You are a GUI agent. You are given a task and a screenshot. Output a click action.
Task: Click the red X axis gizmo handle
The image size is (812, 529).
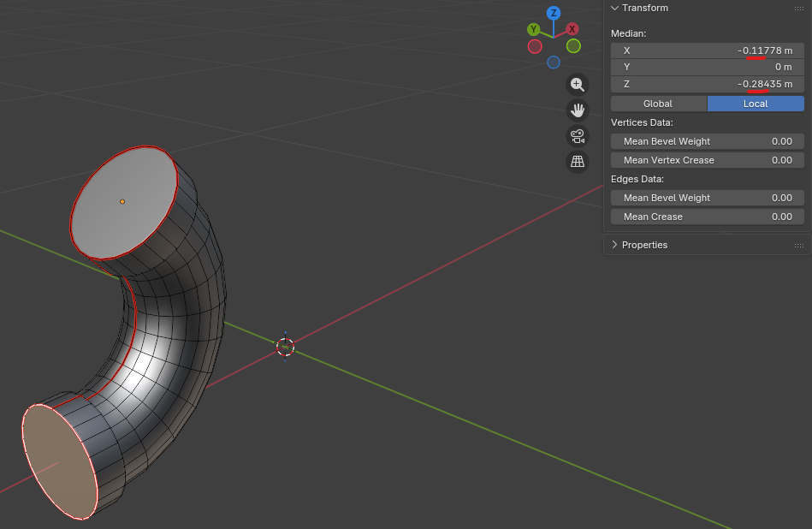572,29
